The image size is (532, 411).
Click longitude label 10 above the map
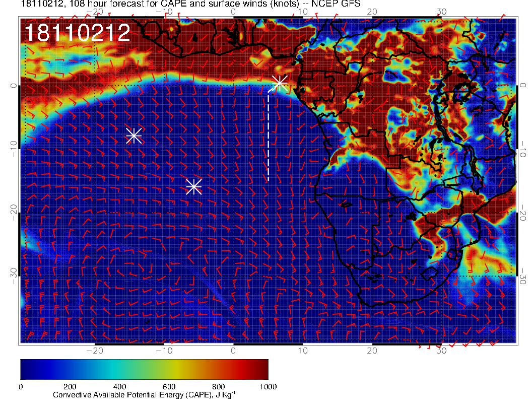tap(303, 12)
